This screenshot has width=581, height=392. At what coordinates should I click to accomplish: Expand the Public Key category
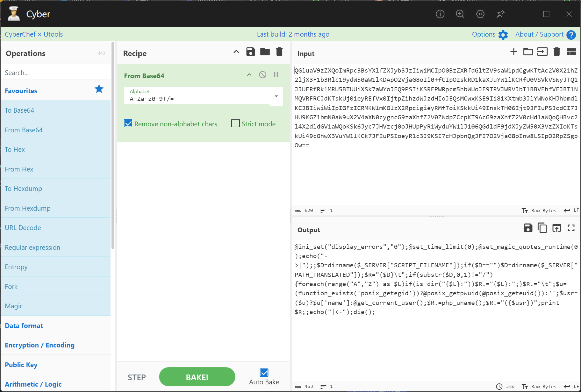click(56, 365)
